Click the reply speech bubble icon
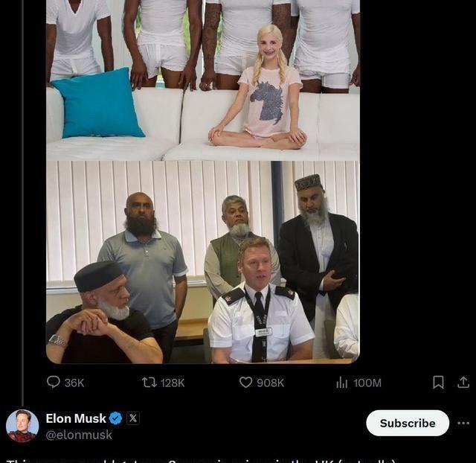This screenshot has height=463, width=476. (x=54, y=382)
